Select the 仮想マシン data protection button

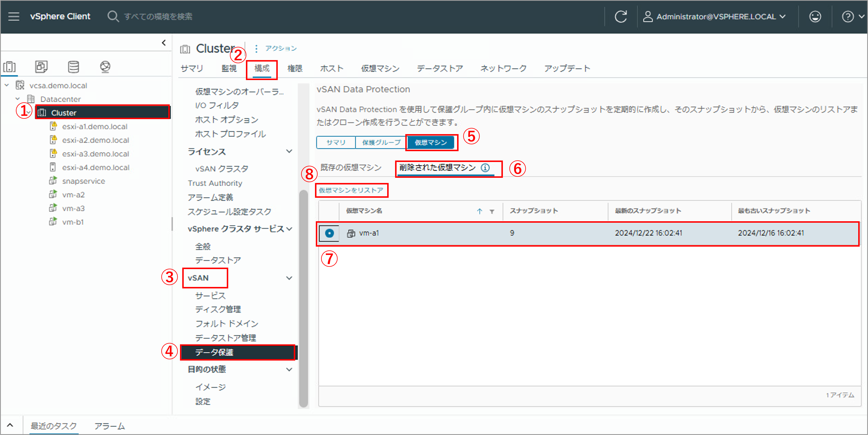[x=431, y=142]
